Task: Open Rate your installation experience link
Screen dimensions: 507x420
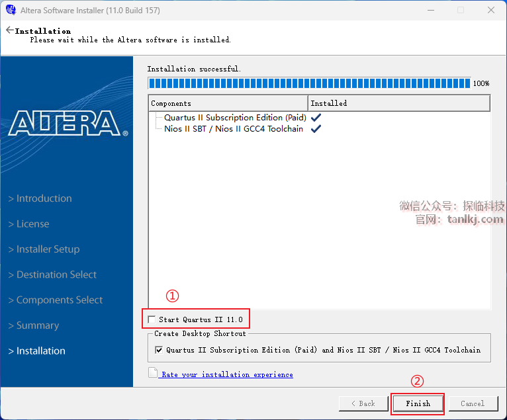Action: click(227, 374)
